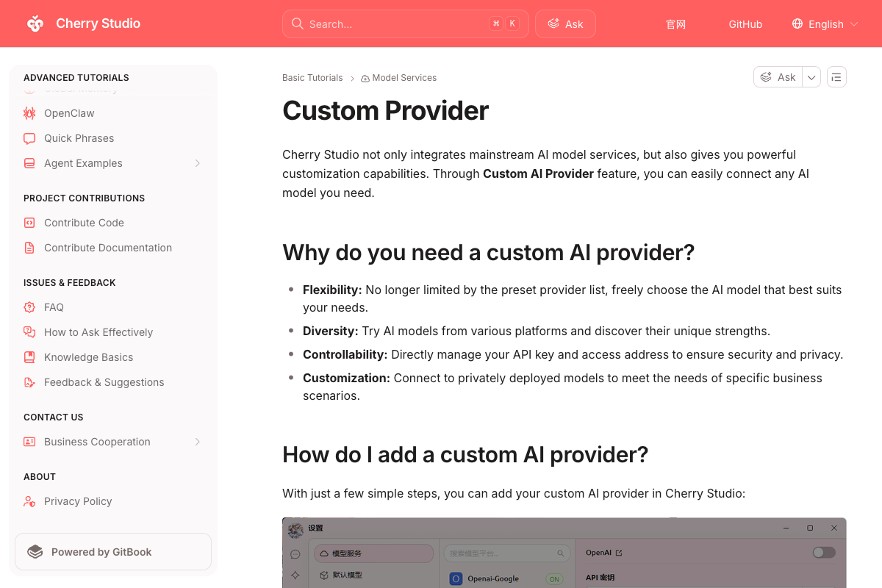The width and height of the screenshot is (882, 588).
Task: Click the OpenClaw bug icon
Action: coord(29,113)
